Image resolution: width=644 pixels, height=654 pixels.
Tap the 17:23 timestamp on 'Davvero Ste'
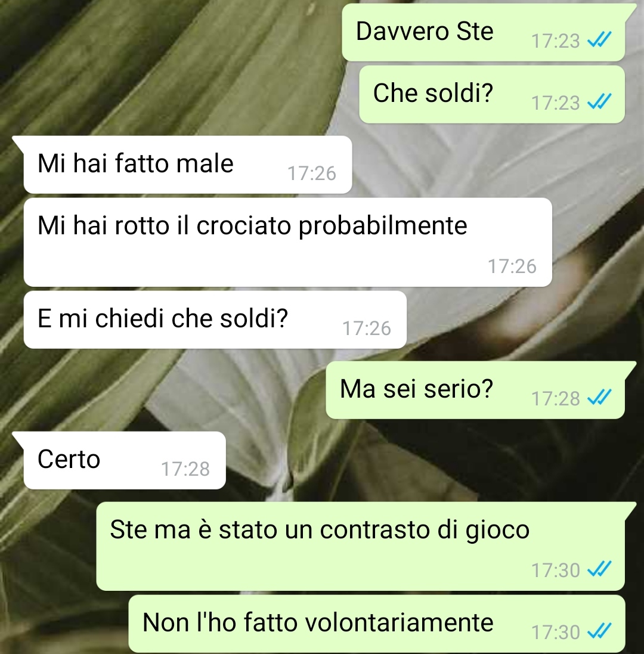pyautogui.click(x=555, y=41)
